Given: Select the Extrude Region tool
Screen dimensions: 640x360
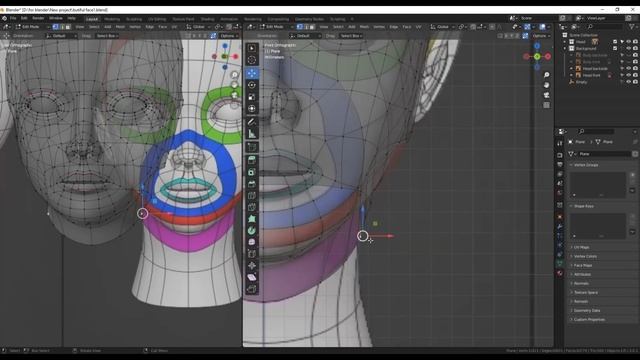Looking at the screenshot, I should click(x=252, y=160).
